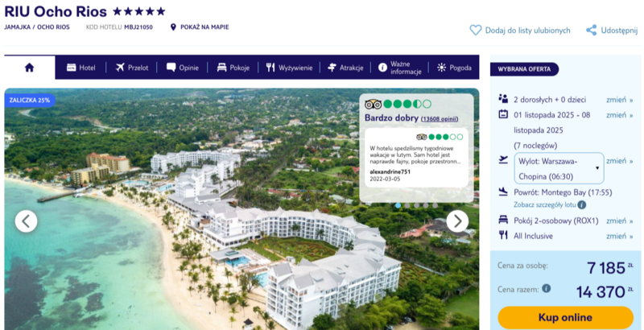Click zmień next to Pokój 2-osobowy

[x=619, y=221]
